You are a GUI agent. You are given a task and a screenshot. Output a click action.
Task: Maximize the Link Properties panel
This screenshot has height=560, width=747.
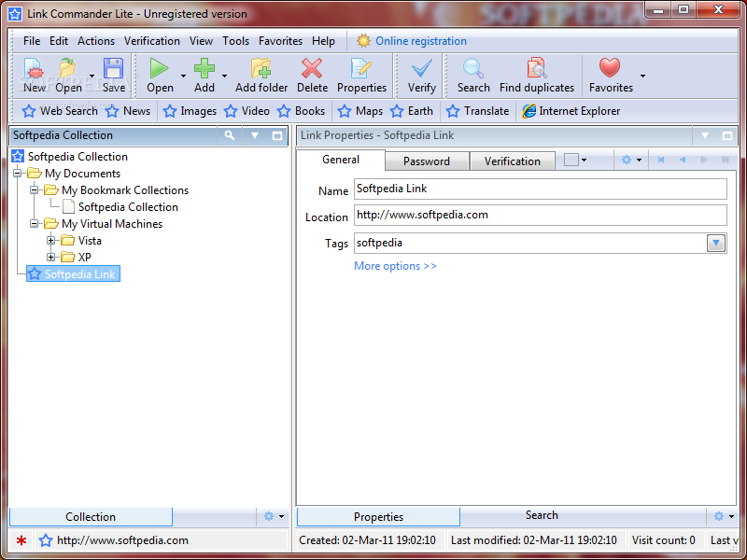(x=727, y=135)
